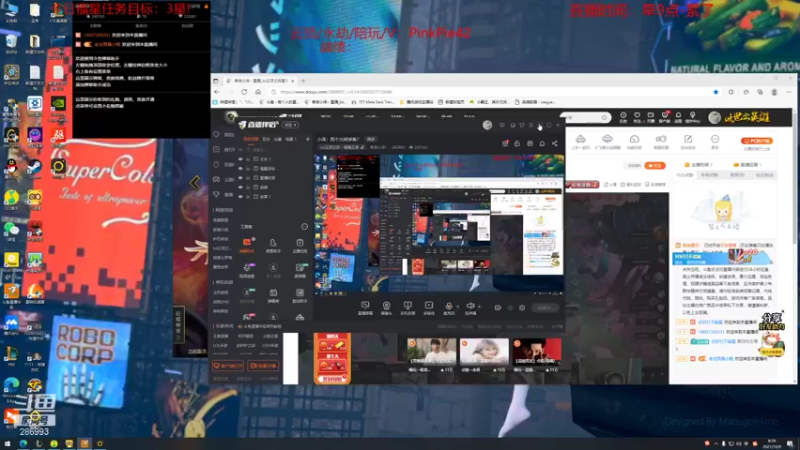Open the ranking icon in the streaming app sidebar
Viewport: 800px width, 450px height.
click(216, 149)
